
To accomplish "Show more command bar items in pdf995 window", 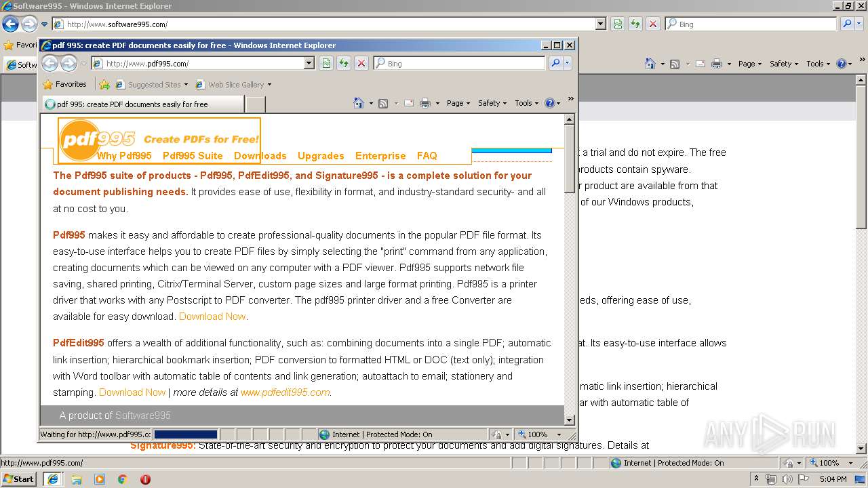I will 571,99.
